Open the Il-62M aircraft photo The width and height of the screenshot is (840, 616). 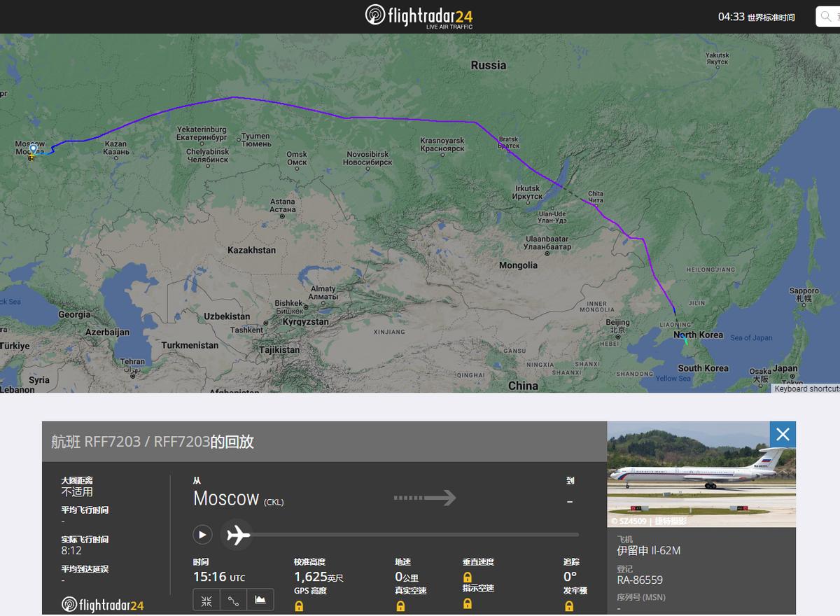(x=701, y=474)
